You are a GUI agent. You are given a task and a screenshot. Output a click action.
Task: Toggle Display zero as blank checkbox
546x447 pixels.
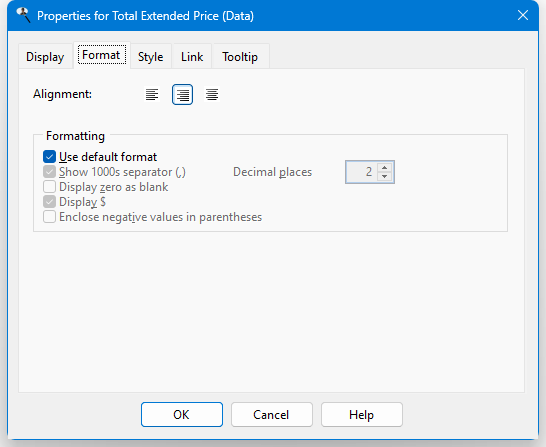(x=49, y=187)
